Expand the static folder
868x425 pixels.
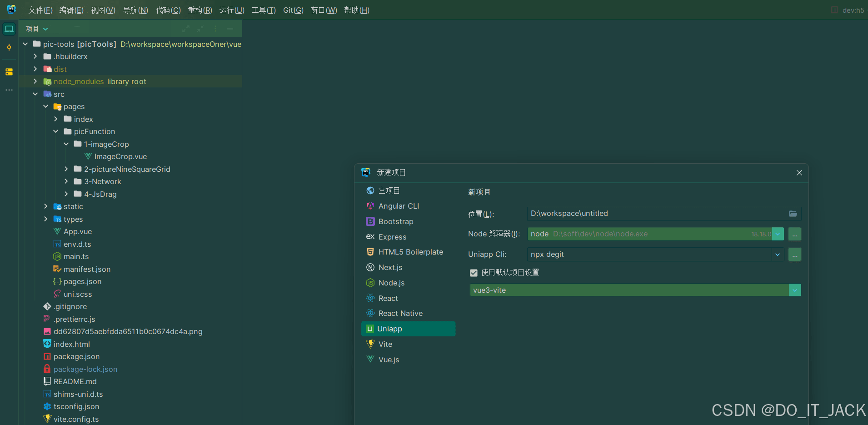[x=46, y=206]
